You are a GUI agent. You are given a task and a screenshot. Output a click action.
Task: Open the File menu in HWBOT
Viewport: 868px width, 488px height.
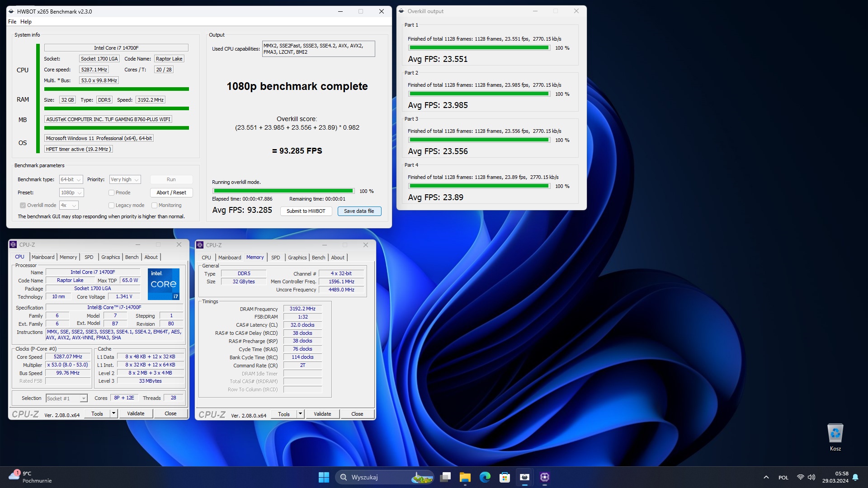coord(12,21)
